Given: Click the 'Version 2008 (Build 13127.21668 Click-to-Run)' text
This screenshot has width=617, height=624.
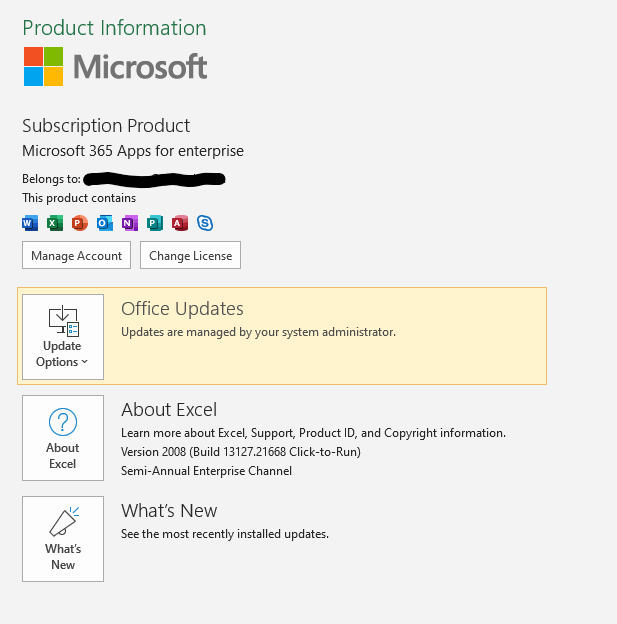Looking at the screenshot, I should tap(241, 452).
